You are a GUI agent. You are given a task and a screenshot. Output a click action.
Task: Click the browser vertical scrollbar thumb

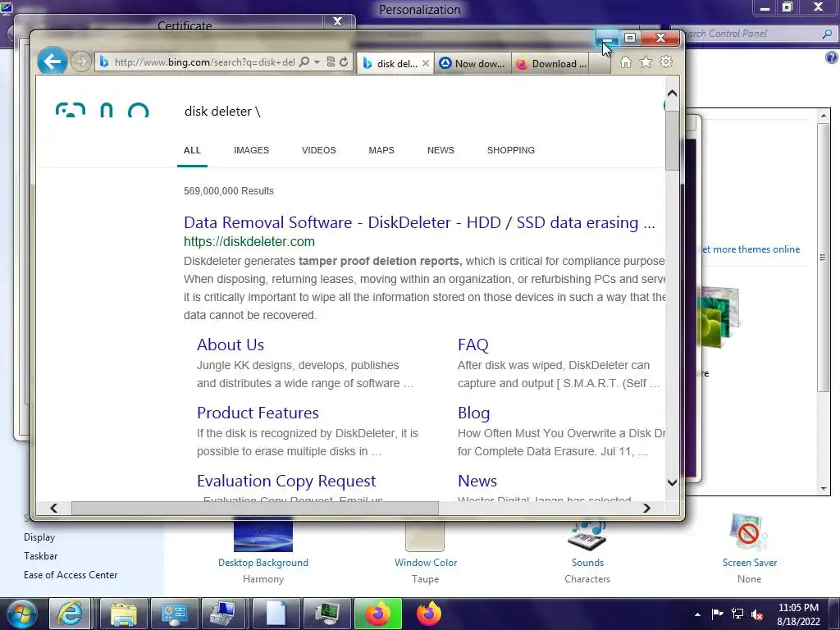[673, 141]
